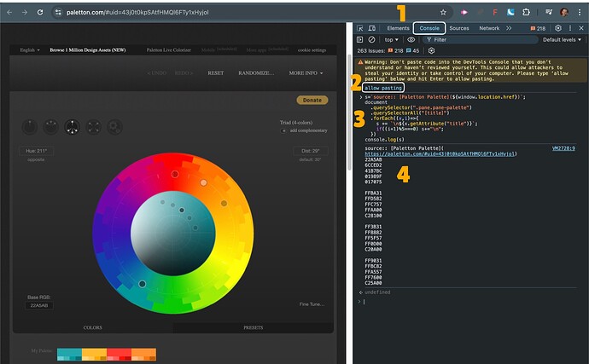Go back using the browser back arrow
This screenshot has height=364, width=589.
tap(9, 13)
